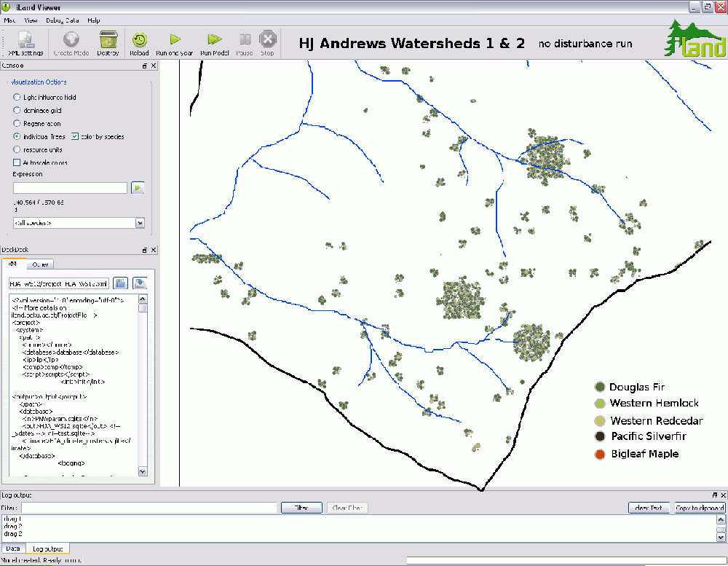
Task: Click the XML editor scroll up arrow
Action: [x=143, y=299]
